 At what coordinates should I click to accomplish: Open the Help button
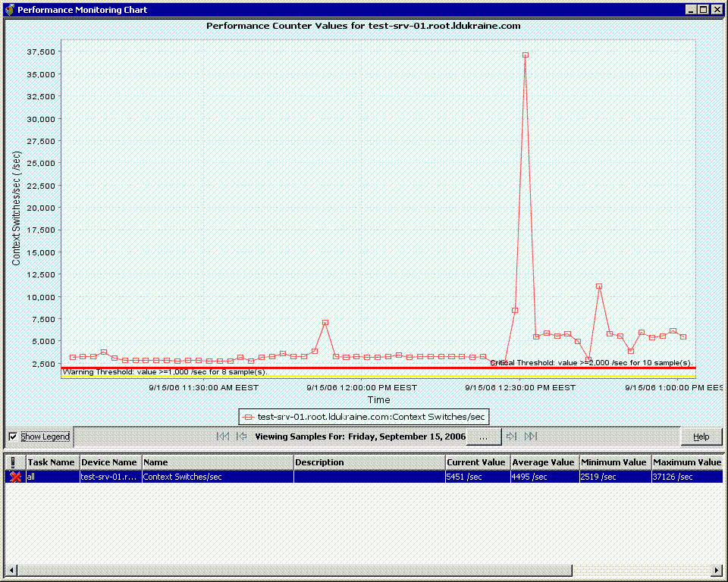click(x=701, y=436)
